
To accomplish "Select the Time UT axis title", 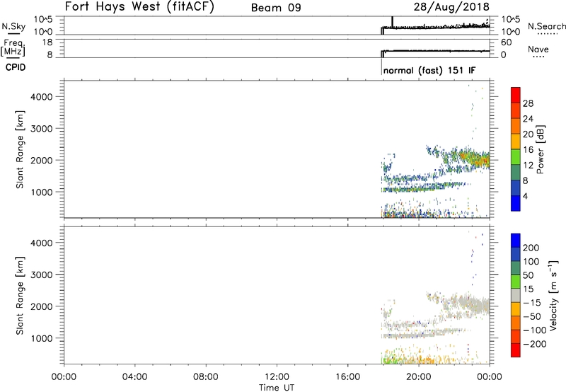I will (277, 388).
